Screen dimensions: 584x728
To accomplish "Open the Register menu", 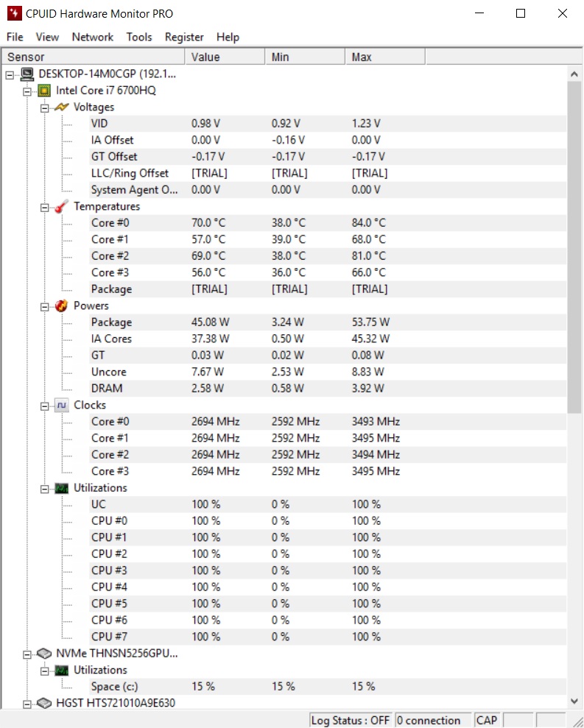I will point(184,37).
